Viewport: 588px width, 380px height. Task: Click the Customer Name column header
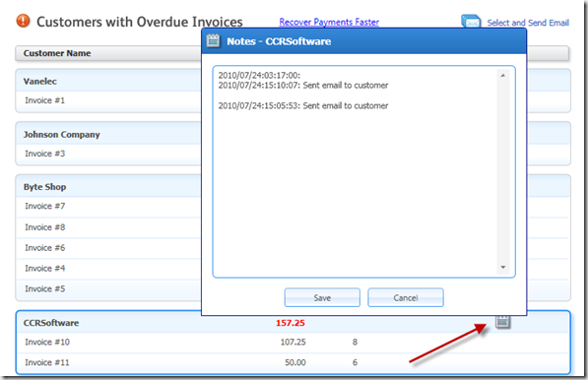click(57, 53)
